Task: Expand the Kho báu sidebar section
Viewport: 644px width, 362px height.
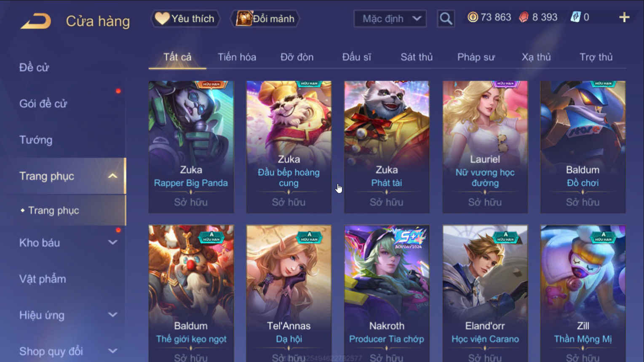Action: 112,242
